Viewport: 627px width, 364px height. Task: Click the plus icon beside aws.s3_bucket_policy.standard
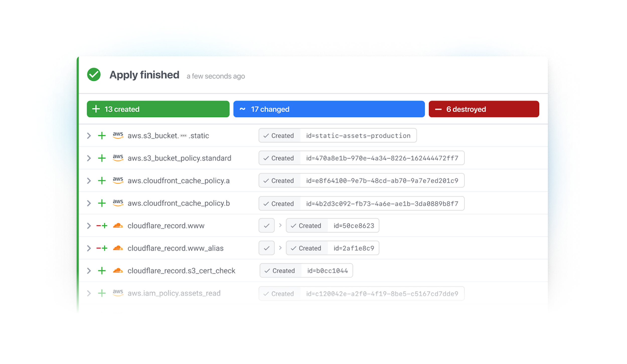(x=102, y=158)
